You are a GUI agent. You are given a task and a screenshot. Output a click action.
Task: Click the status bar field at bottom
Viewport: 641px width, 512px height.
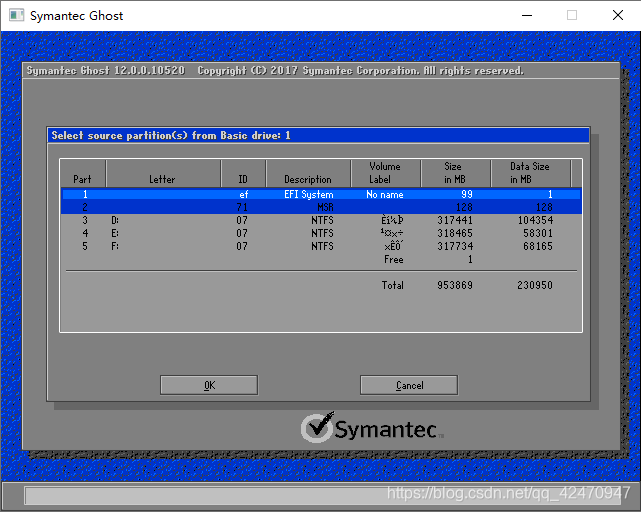[x=323, y=495]
